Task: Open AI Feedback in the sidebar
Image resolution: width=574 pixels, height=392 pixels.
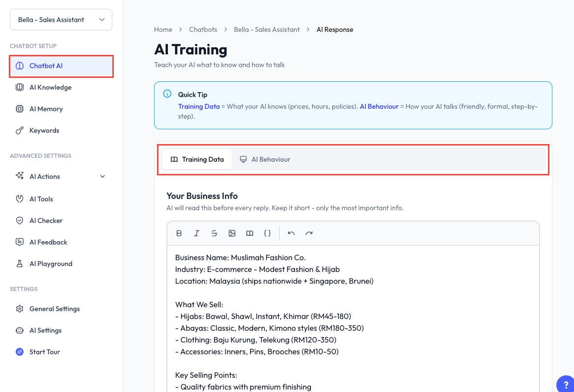Action: [x=61, y=242]
